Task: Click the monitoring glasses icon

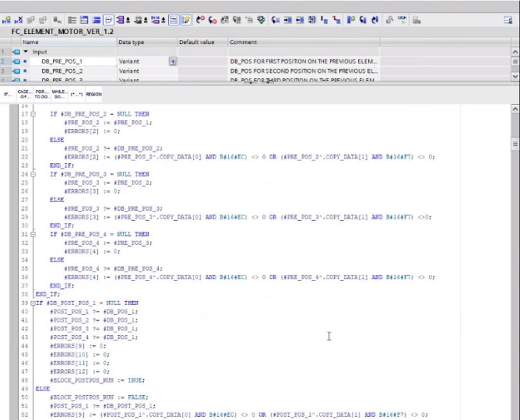Action: pyautogui.click(x=402, y=20)
